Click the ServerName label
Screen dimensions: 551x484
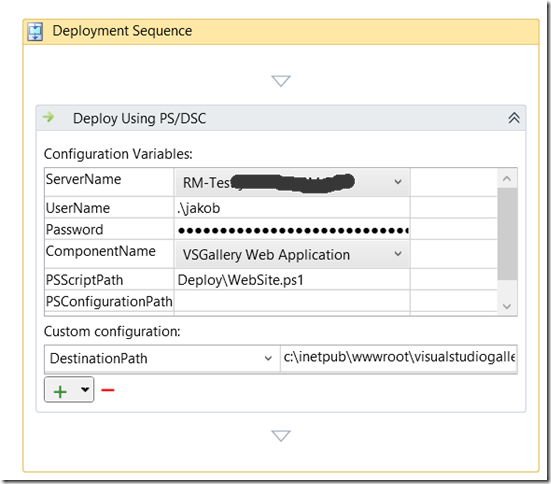83,179
